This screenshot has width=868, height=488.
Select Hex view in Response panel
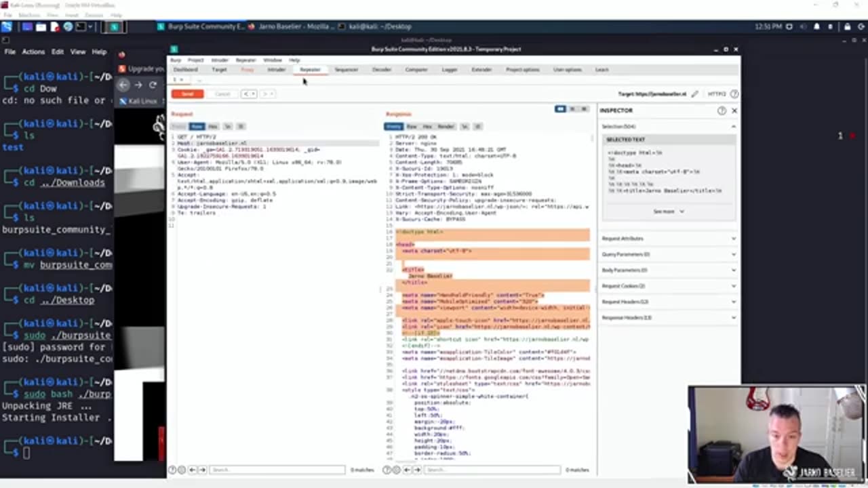pos(427,127)
